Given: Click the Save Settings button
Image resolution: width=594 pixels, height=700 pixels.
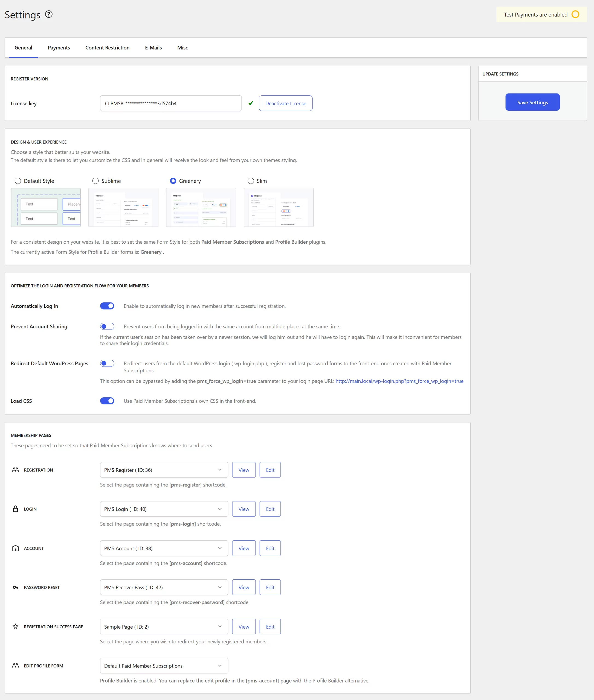Looking at the screenshot, I should [532, 102].
